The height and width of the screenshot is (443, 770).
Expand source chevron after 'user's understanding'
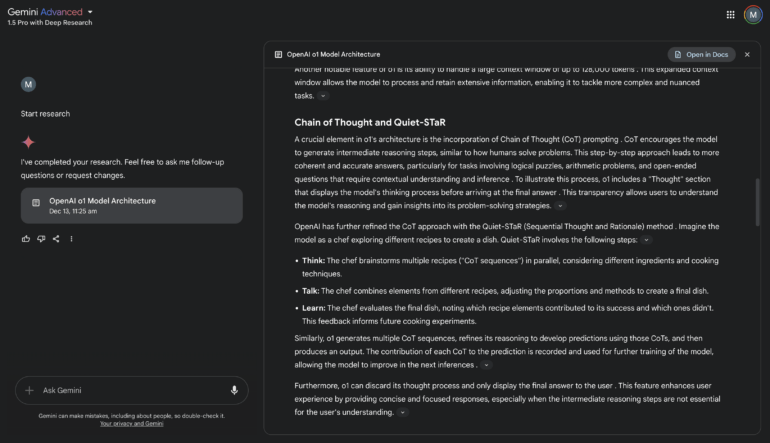point(403,412)
